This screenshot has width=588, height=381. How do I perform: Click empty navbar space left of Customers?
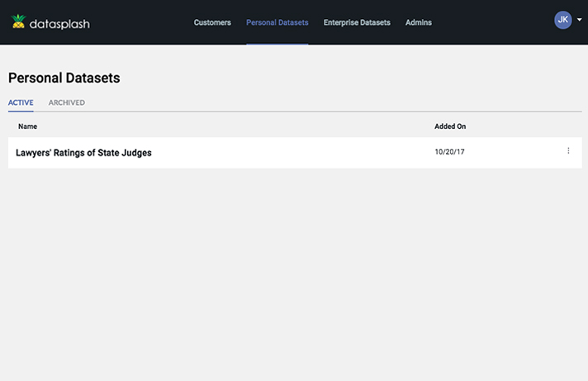click(x=140, y=22)
